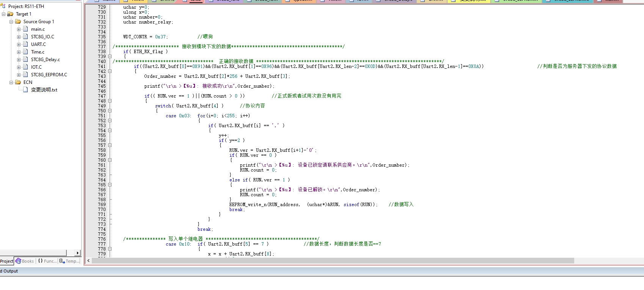This screenshot has width=644, height=290.
Task: Click the 变更说明.txt document icon
Action: (25, 90)
